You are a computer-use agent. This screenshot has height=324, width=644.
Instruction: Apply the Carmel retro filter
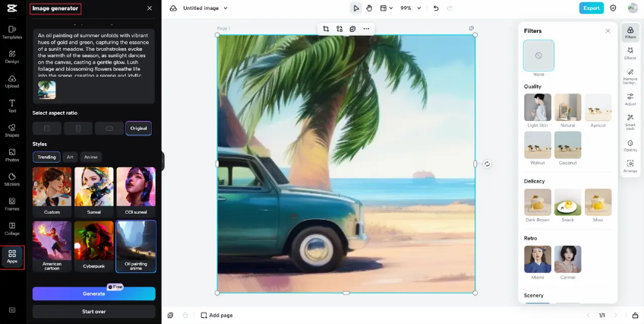[567, 259]
